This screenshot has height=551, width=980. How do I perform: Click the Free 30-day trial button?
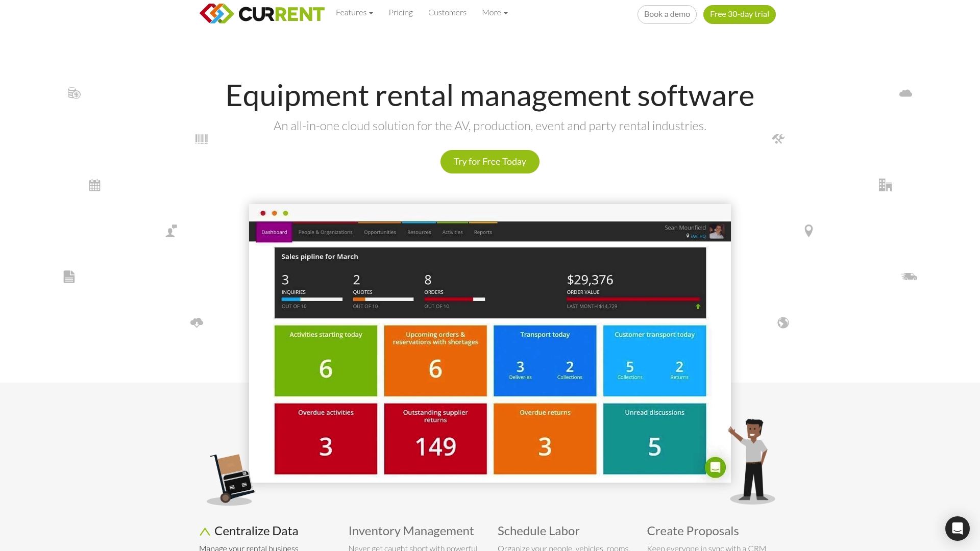pyautogui.click(x=739, y=14)
